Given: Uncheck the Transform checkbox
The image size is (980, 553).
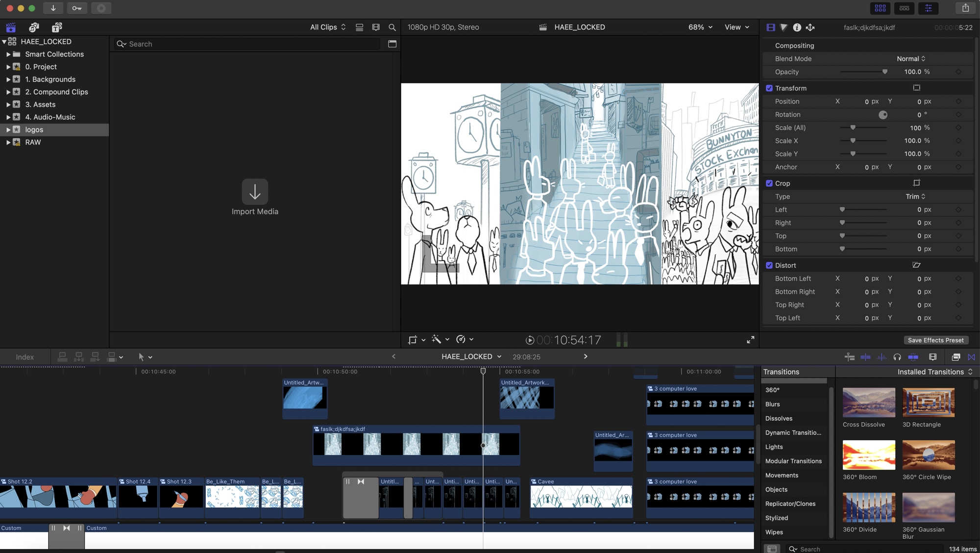Looking at the screenshot, I should (x=769, y=88).
